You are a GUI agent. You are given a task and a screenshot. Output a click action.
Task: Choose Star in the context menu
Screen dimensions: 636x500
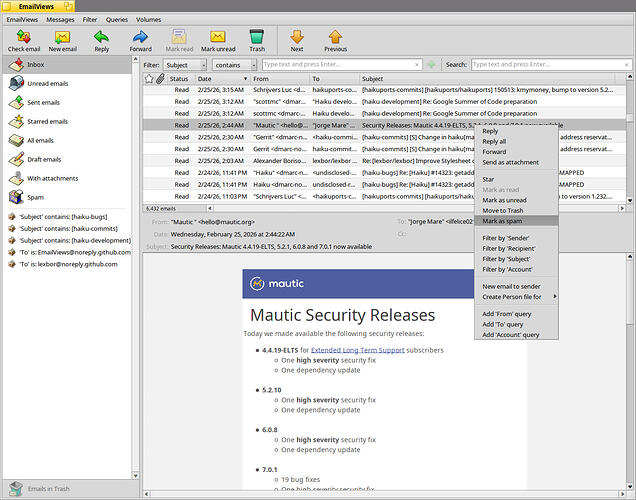[x=516, y=179]
